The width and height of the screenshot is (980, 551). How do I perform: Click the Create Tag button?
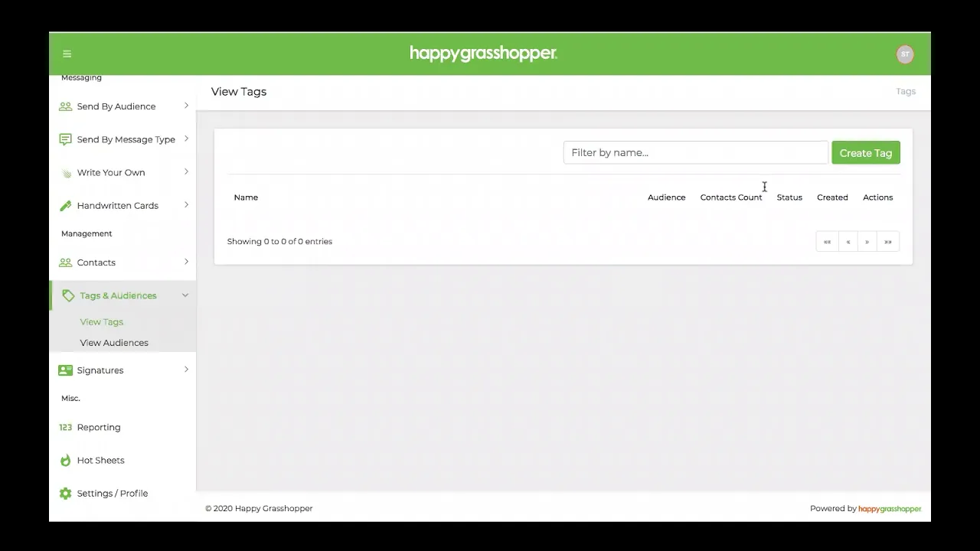click(866, 153)
